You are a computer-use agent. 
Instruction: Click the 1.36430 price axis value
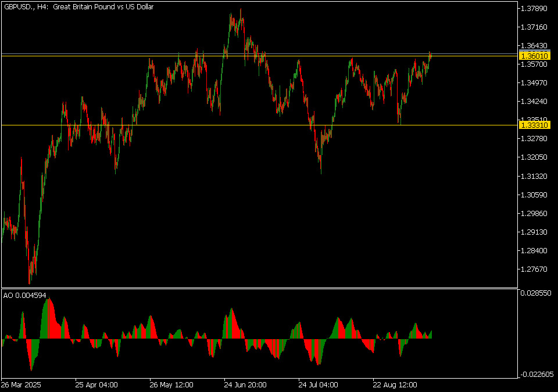[534, 45]
